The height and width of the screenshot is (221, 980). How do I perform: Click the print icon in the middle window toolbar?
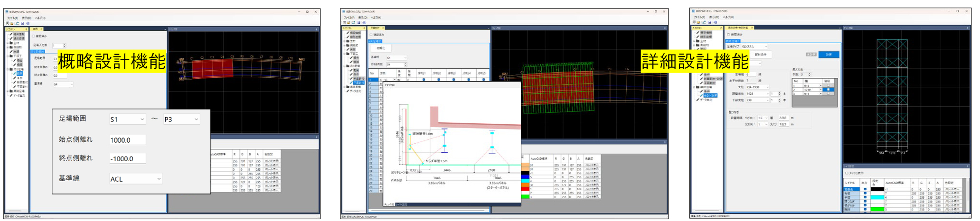364,22
